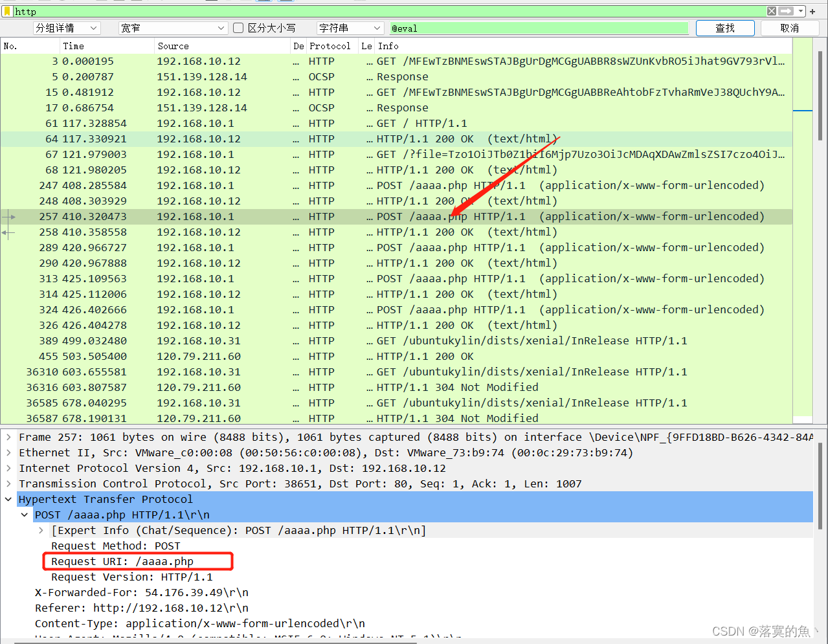This screenshot has height=644, width=828.
Task: Open the 字符串 search type dropdown
Action: coord(350,28)
